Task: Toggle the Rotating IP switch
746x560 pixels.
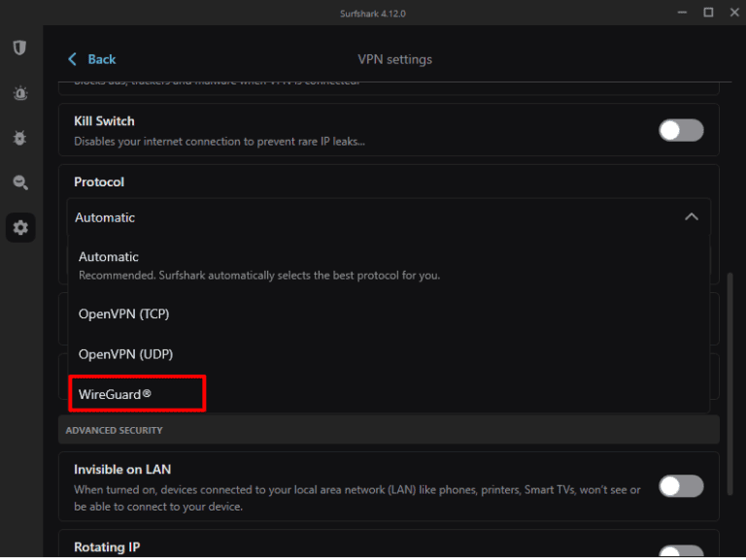Action: point(681,551)
